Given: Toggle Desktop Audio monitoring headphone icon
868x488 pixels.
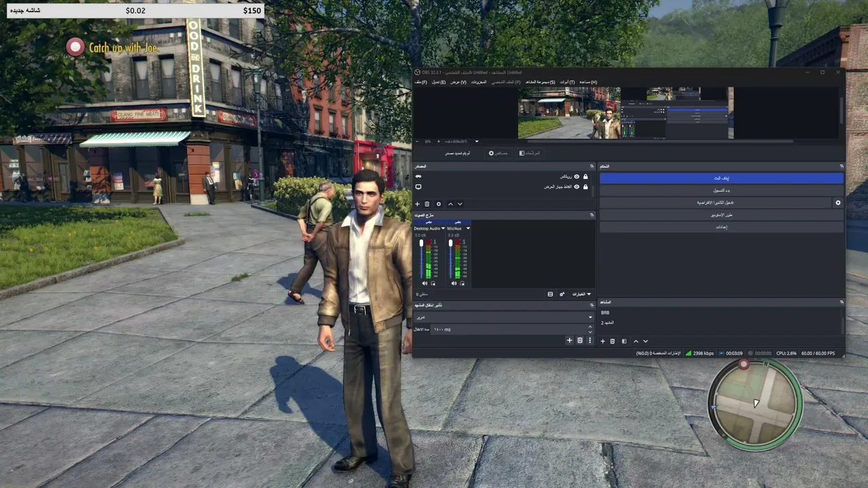Looking at the screenshot, I should 433,283.
